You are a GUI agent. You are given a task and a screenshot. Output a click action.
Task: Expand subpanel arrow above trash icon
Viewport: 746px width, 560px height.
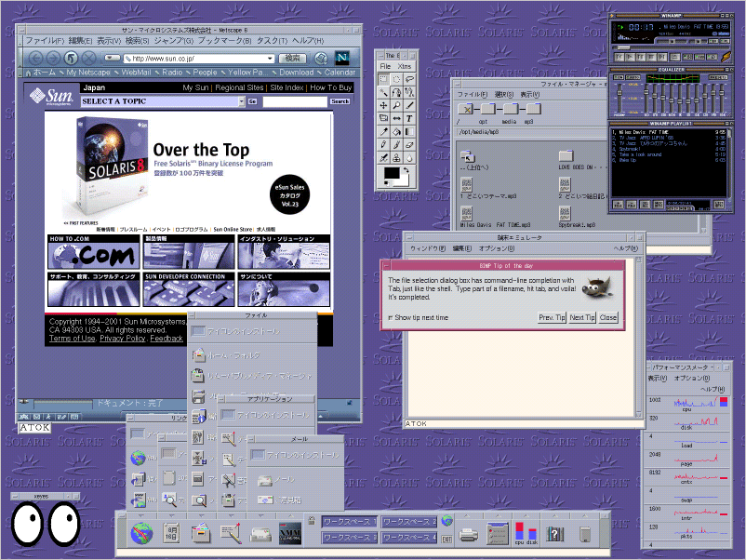click(x=584, y=515)
